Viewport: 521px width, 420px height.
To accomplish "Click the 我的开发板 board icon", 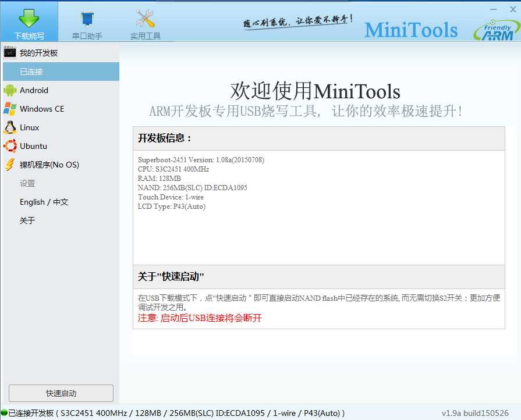I will pyautogui.click(x=10, y=52).
